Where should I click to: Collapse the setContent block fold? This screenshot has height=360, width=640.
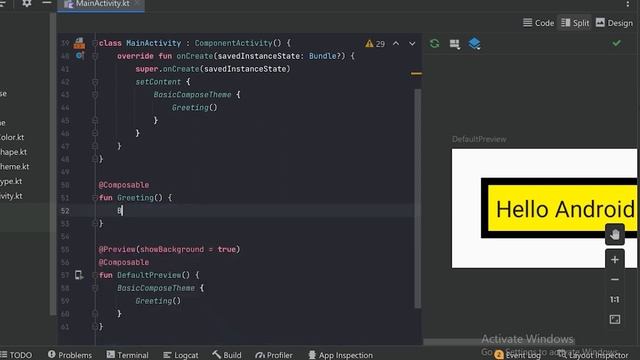point(95,82)
